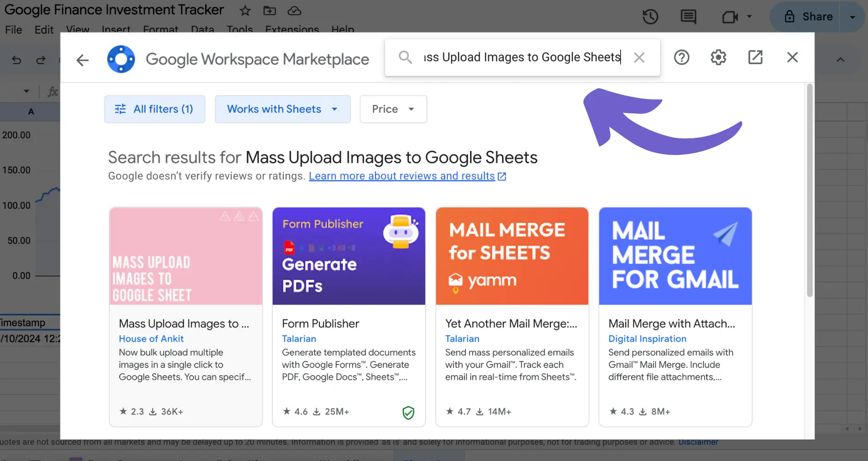Click the search magnifier icon
Viewport: 868px width, 461px height.
click(405, 57)
